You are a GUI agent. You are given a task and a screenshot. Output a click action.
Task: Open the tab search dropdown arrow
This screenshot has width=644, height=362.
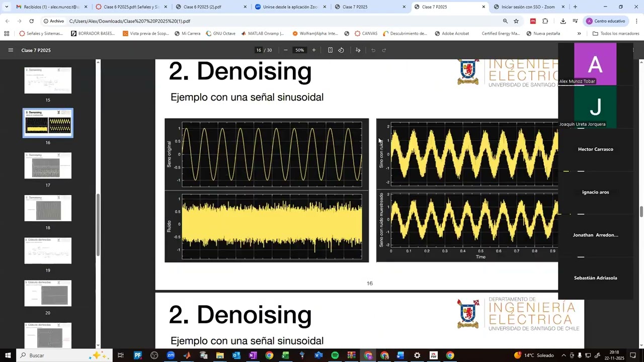pos(7,7)
